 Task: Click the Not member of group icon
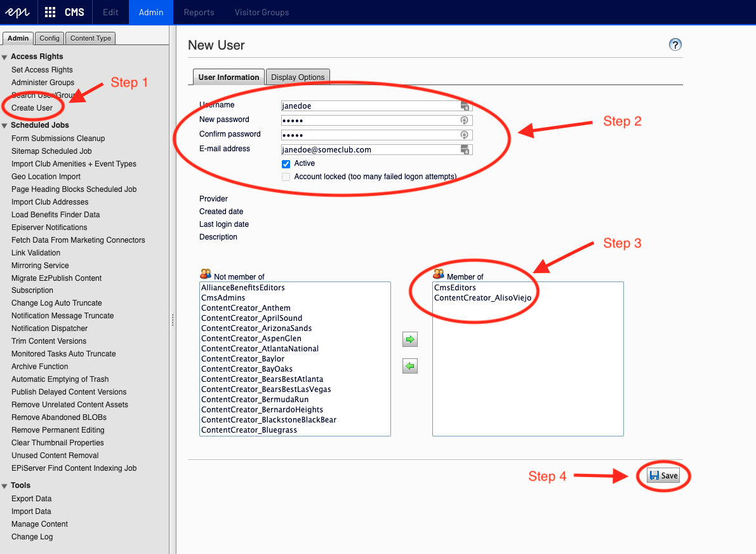(206, 274)
